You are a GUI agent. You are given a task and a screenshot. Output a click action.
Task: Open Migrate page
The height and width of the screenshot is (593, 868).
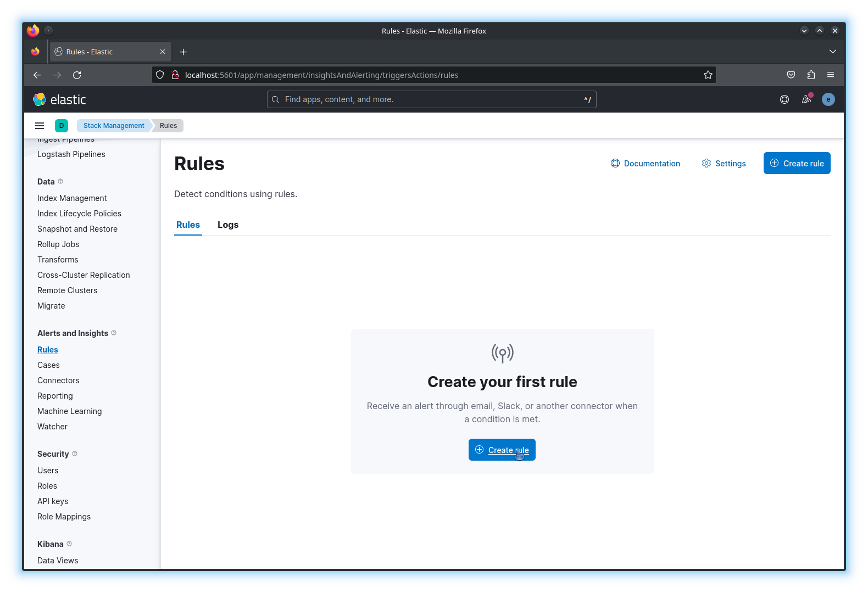[x=51, y=306]
